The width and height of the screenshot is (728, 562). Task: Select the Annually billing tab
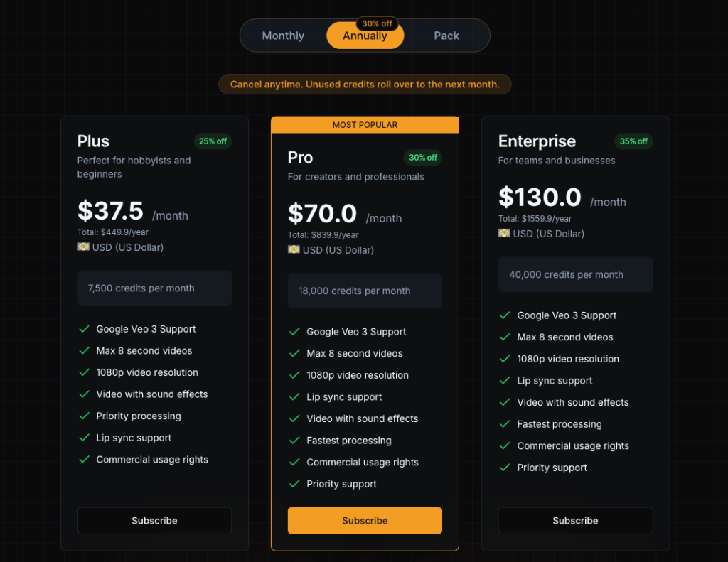point(365,36)
